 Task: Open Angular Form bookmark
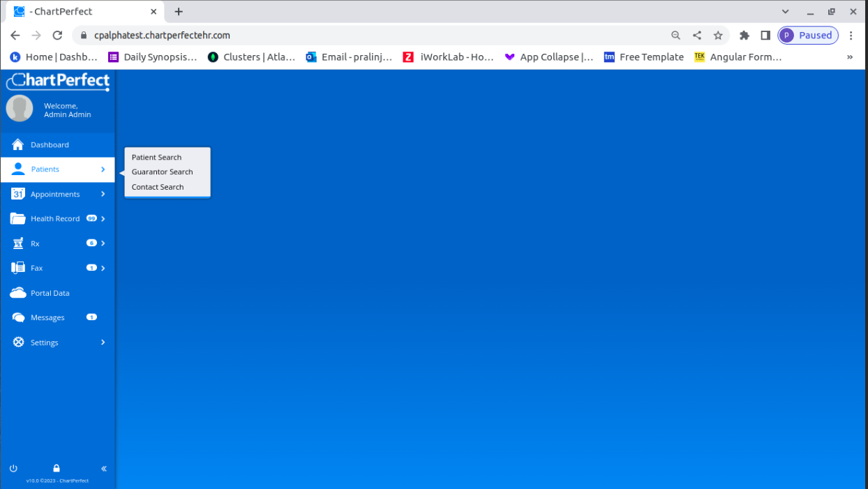click(x=738, y=57)
